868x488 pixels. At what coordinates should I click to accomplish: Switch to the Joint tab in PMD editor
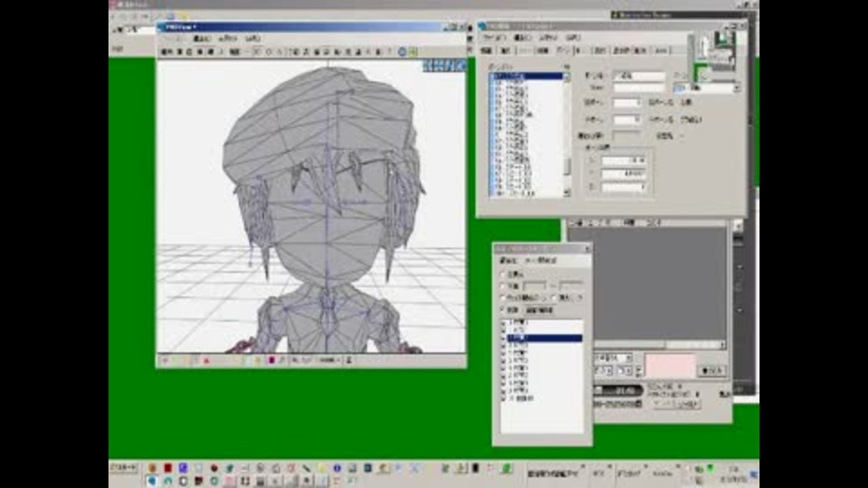click(x=661, y=51)
